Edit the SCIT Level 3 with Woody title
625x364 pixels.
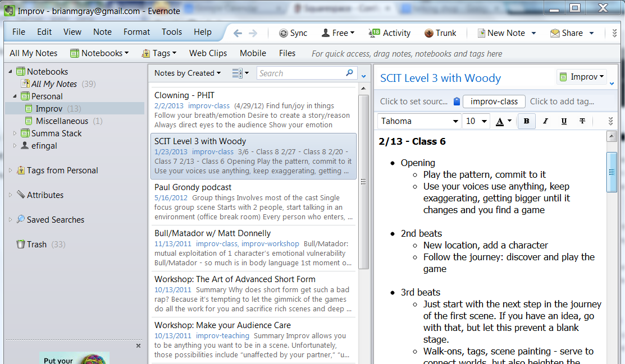440,78
